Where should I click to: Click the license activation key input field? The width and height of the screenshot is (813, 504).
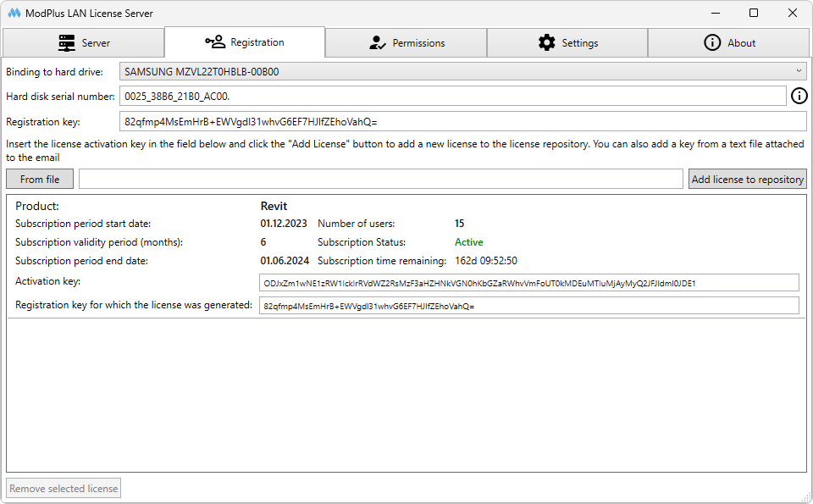[380, 179]
